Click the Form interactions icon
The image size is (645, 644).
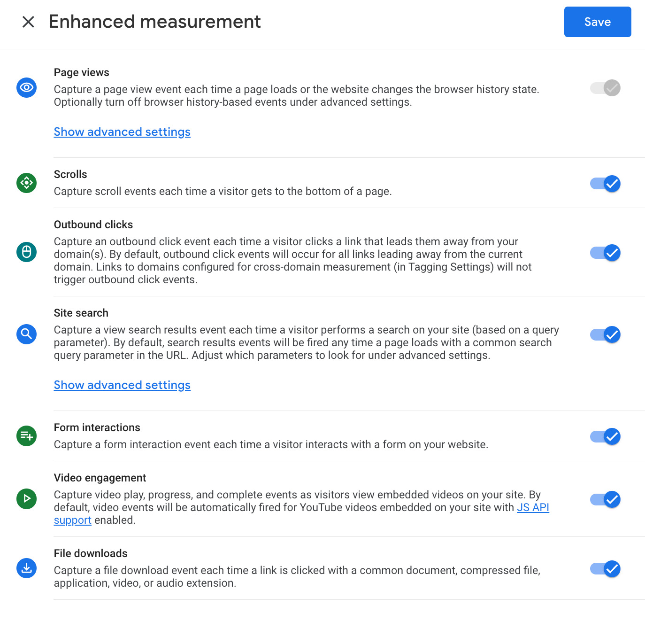(x=26, y=436)
